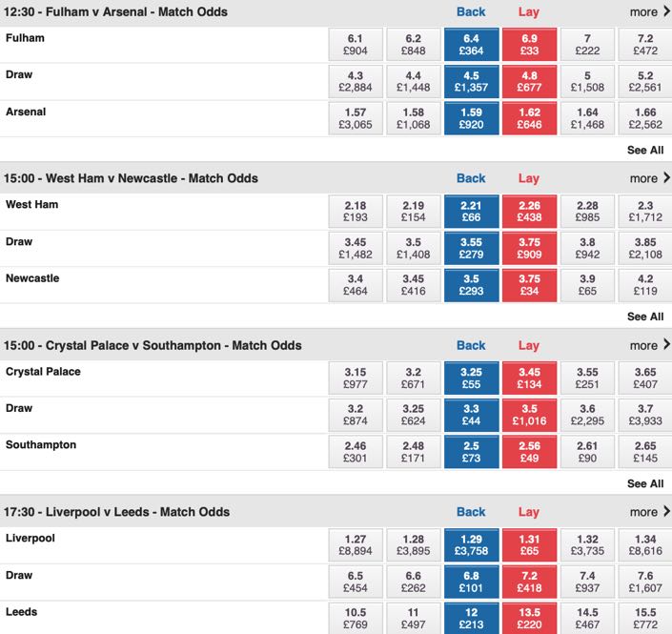Back Southampton at 2.5
The image size is (672, 634).
pyautogui.click(x=472, y=452)
